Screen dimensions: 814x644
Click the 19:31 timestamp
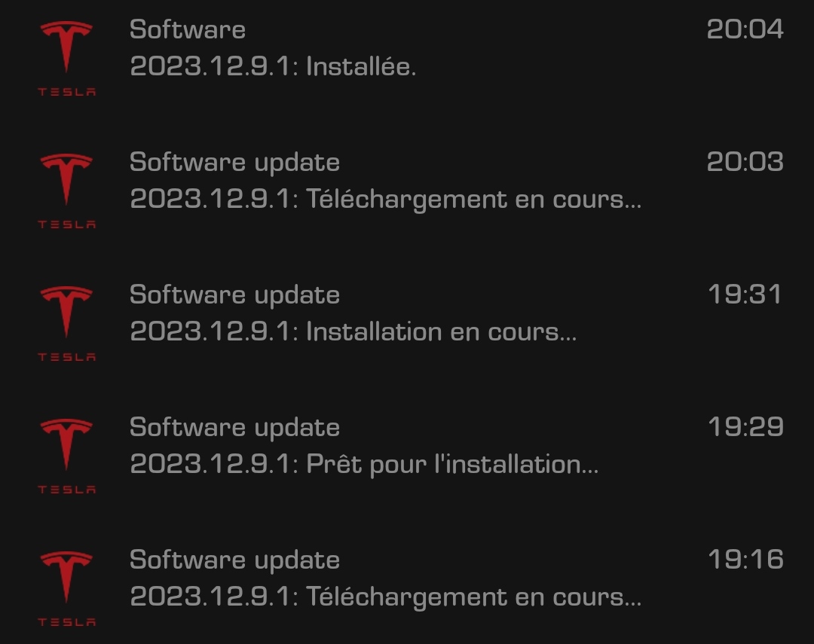point(745,295)
